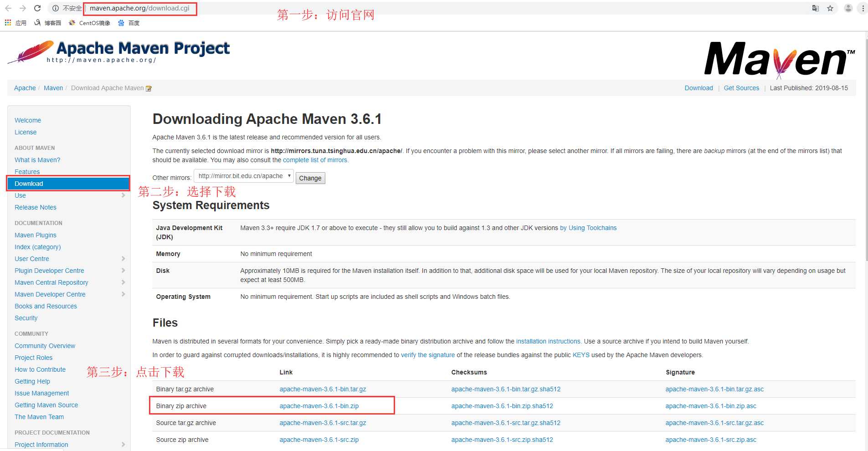Click the Download link in top-right bar

pyautogui.click(x=699, y=88)
